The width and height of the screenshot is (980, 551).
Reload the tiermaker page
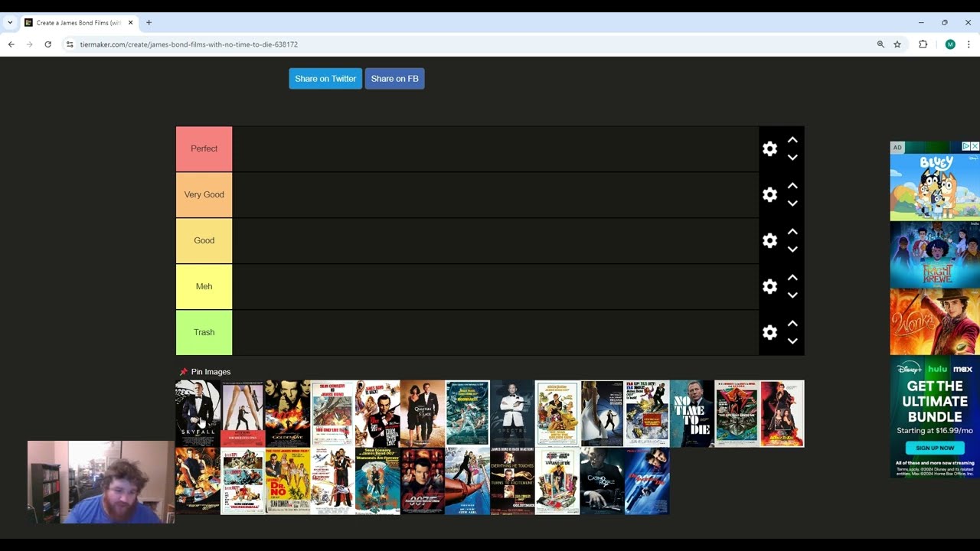coord(47,44)
